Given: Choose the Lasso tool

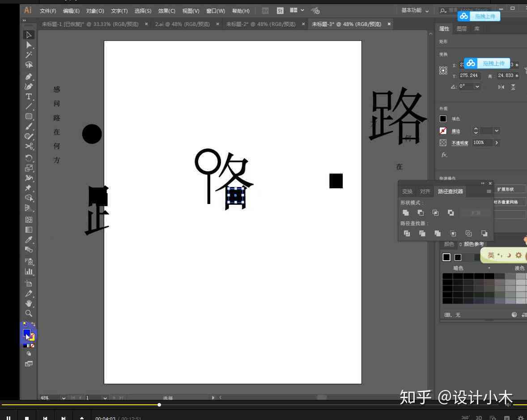Looking at the screenshot, I should 29,65.
